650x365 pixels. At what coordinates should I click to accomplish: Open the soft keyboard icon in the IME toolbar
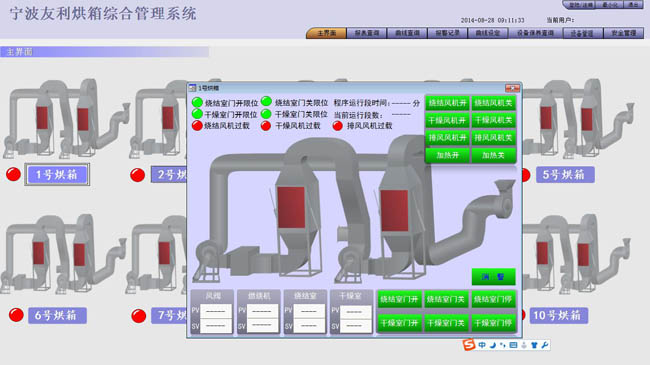[513, 345]
